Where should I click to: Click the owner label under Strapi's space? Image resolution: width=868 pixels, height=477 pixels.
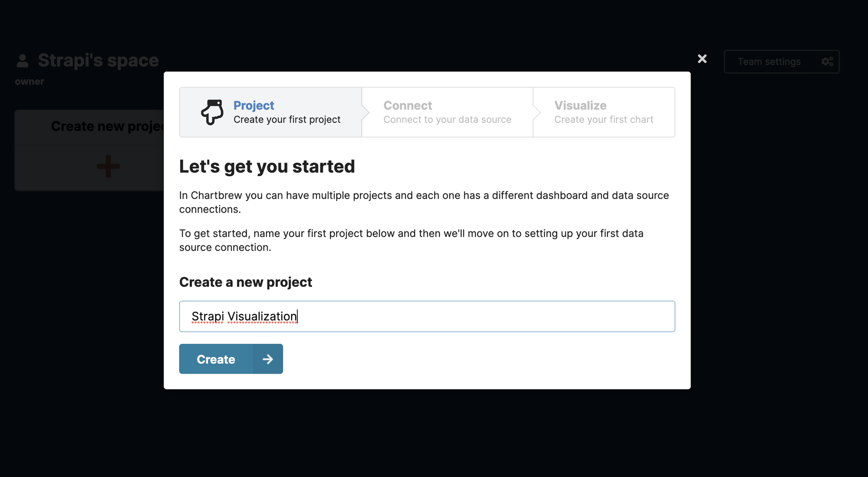pos(29,81)
